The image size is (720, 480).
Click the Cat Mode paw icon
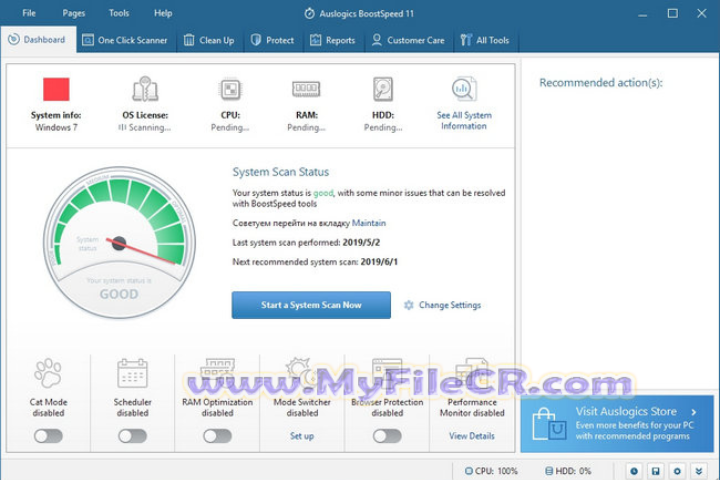pos(48,373)
